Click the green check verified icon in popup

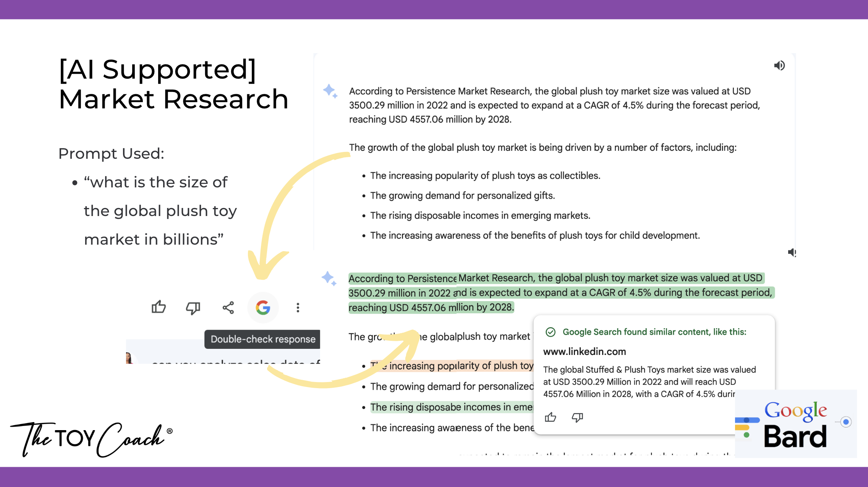point(551,332)
